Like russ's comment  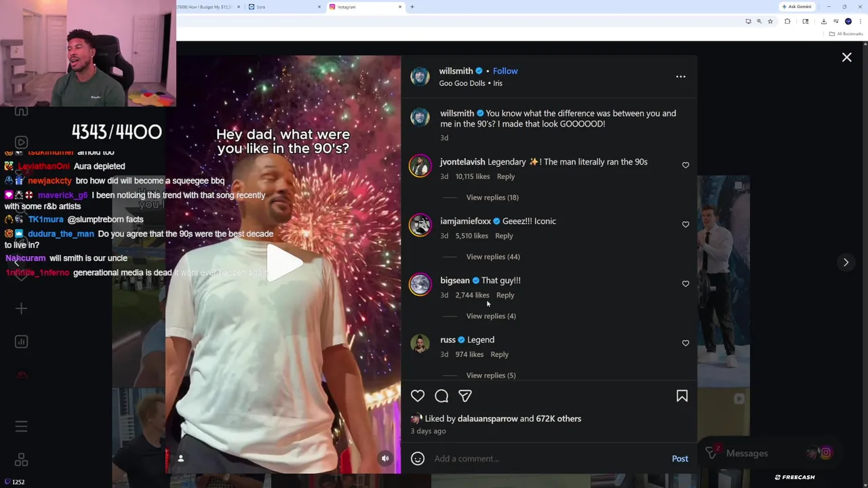(x=686, y=343)
